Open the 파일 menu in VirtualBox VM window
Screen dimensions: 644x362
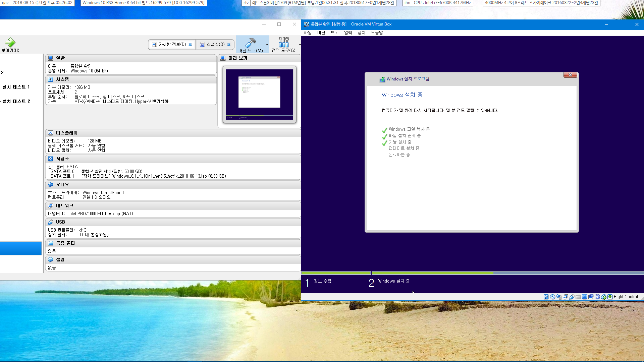pos(308,33)
